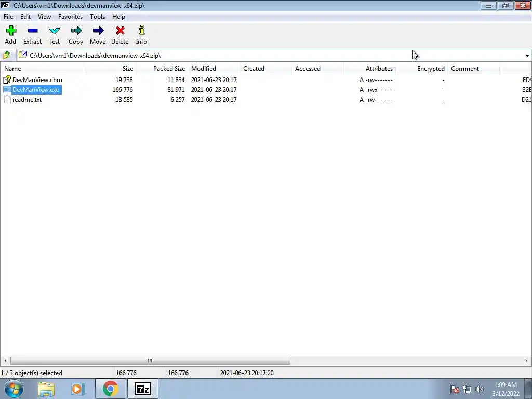Restore down the 7-Zip window

[506, 5]
